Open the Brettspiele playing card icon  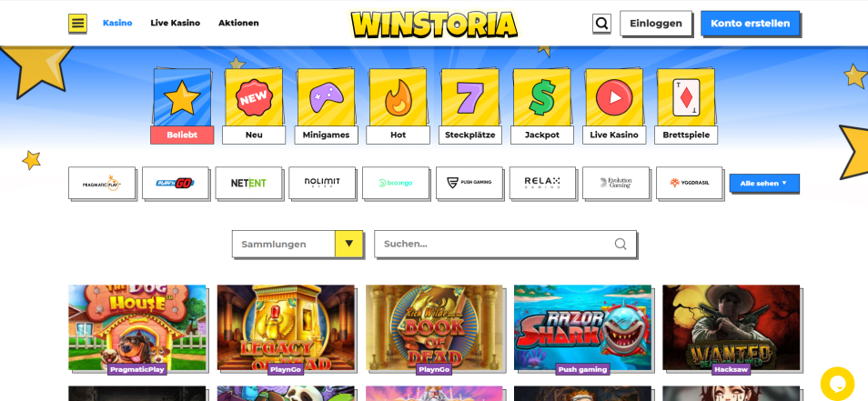tap(686, 98)
